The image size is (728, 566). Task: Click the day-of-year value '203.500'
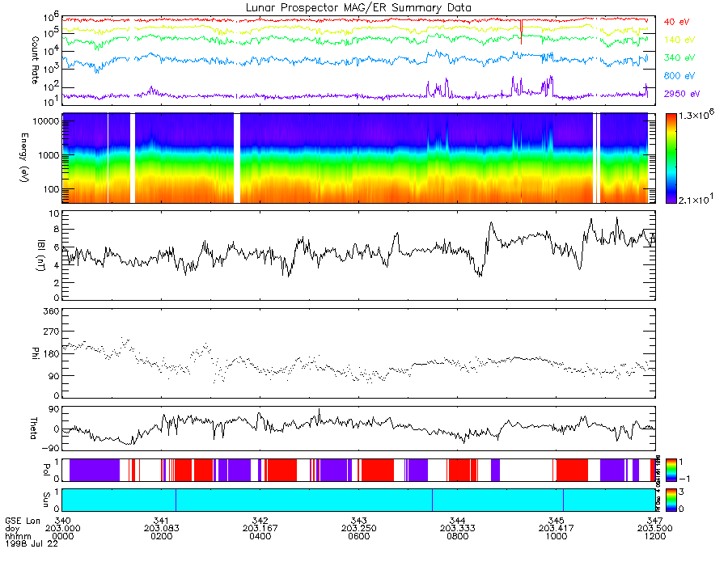(655, 529)
